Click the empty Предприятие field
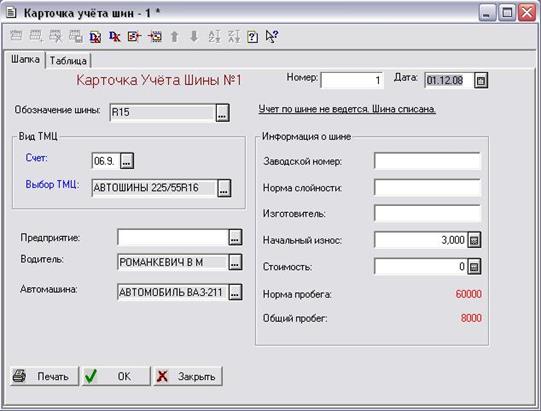Screen dimensions: 541x411 point(173,237)
